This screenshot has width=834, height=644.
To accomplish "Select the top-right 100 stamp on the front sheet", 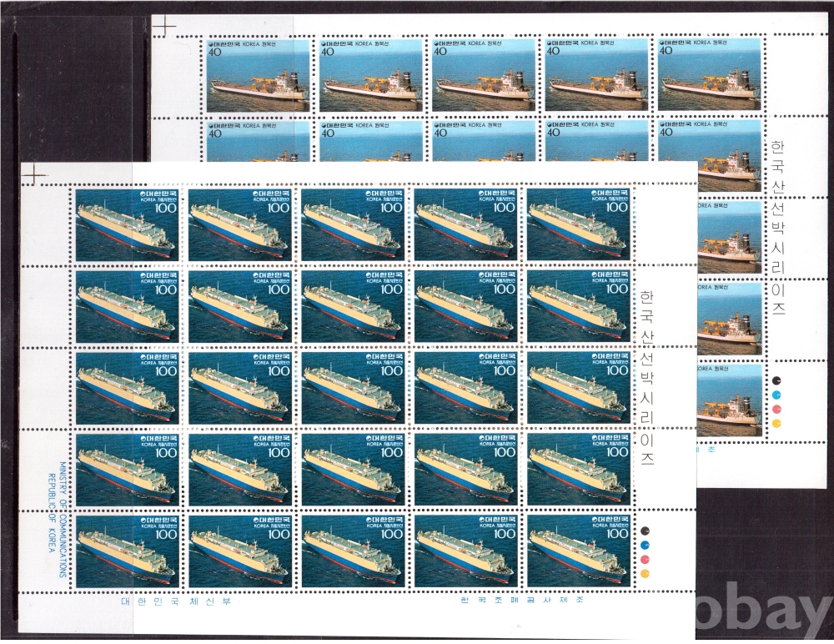I will pyautogui.click(x=577, y=224).
